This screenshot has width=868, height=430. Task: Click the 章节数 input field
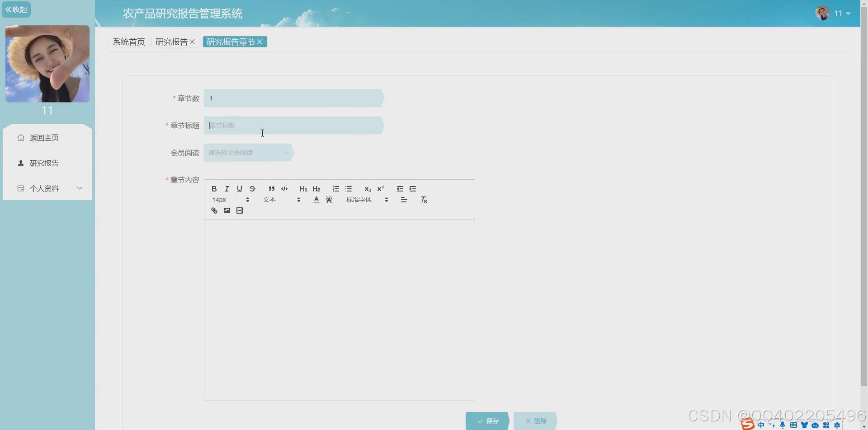[294, 98]
